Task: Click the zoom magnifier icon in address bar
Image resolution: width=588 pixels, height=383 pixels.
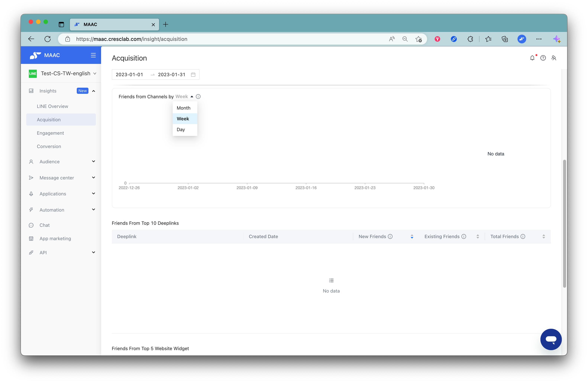Action: 405,39
